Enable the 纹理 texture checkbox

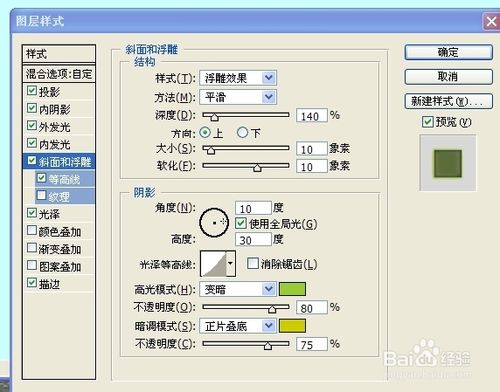[42, 195]
